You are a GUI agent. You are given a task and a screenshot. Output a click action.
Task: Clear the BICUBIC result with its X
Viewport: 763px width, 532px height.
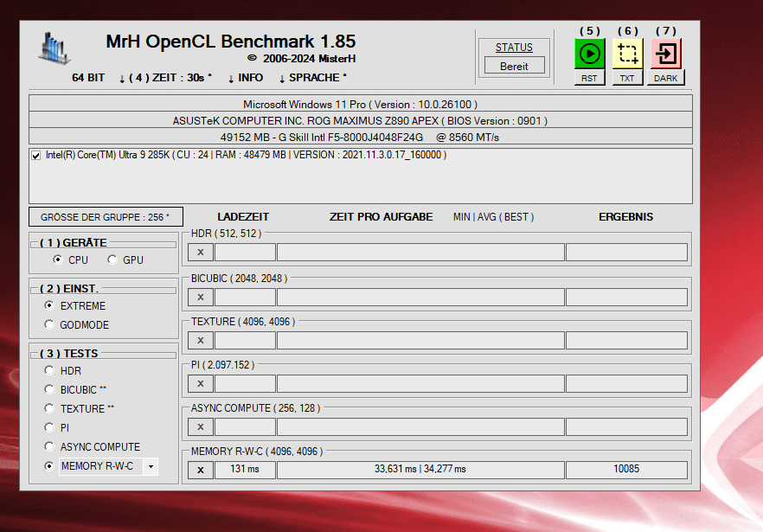201,297
